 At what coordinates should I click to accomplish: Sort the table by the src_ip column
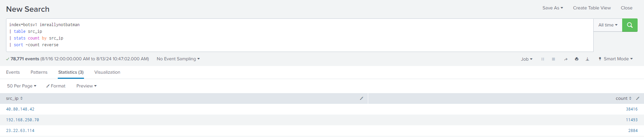pos(14,98)
